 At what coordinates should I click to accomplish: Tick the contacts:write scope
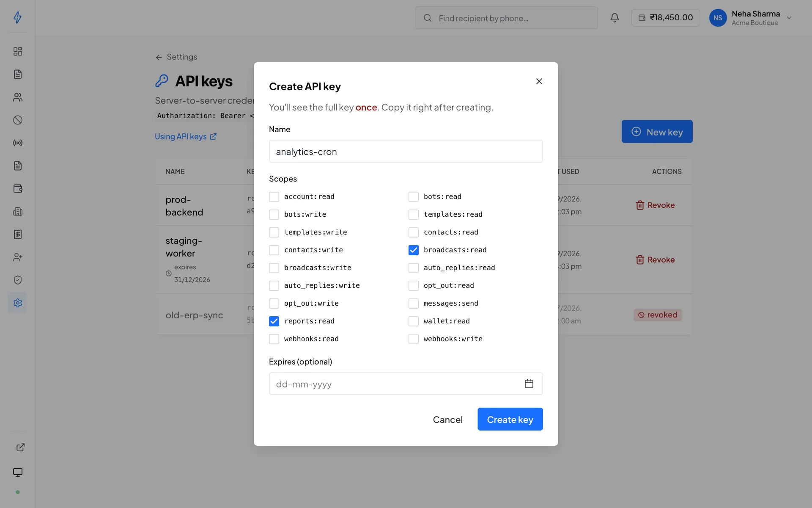tap(274, 250)
